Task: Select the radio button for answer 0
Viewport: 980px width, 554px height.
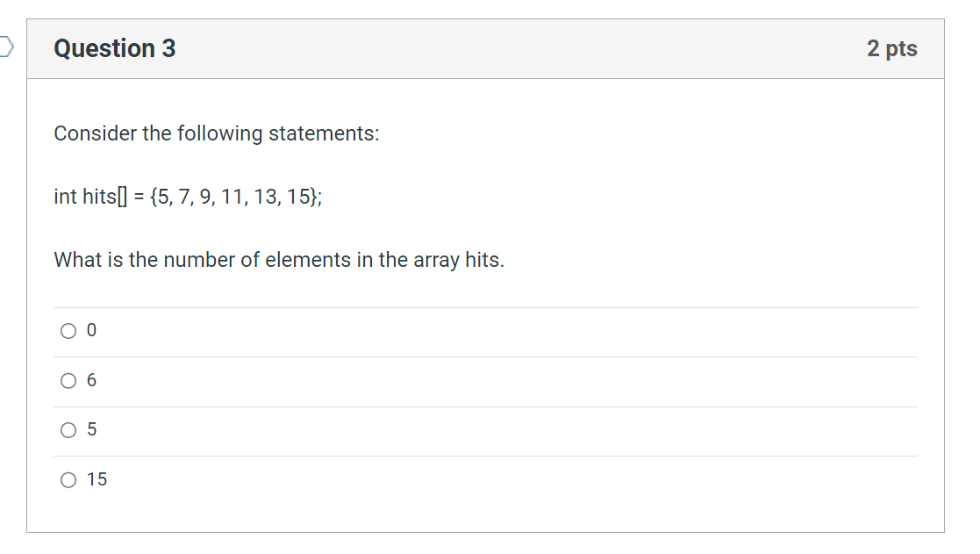Action: tap(68, 331)
